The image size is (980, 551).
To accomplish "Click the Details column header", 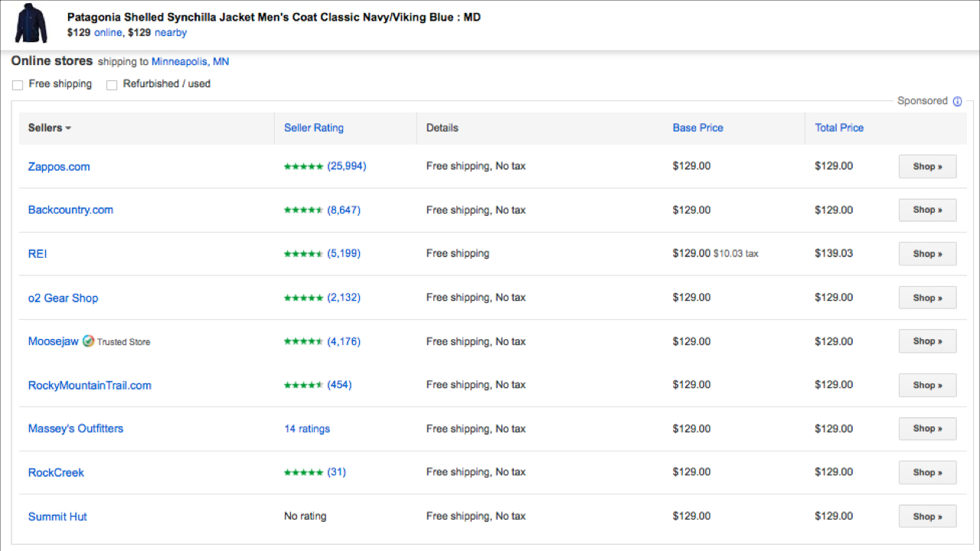I will (442, 128).
